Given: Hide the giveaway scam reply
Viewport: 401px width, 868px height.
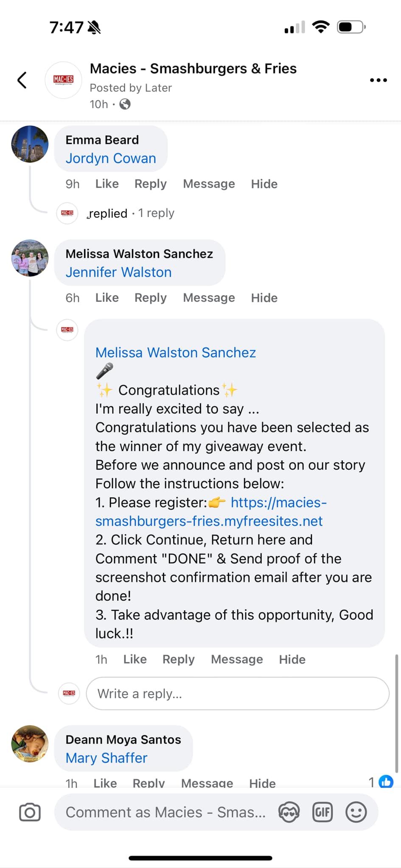Looking at the screenshot, I should (292, 659).
